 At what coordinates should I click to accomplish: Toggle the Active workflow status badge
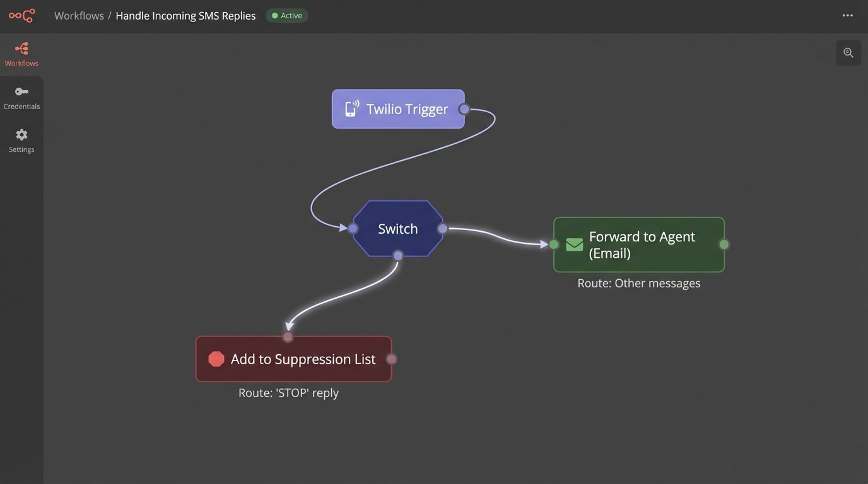click(287, 16)
